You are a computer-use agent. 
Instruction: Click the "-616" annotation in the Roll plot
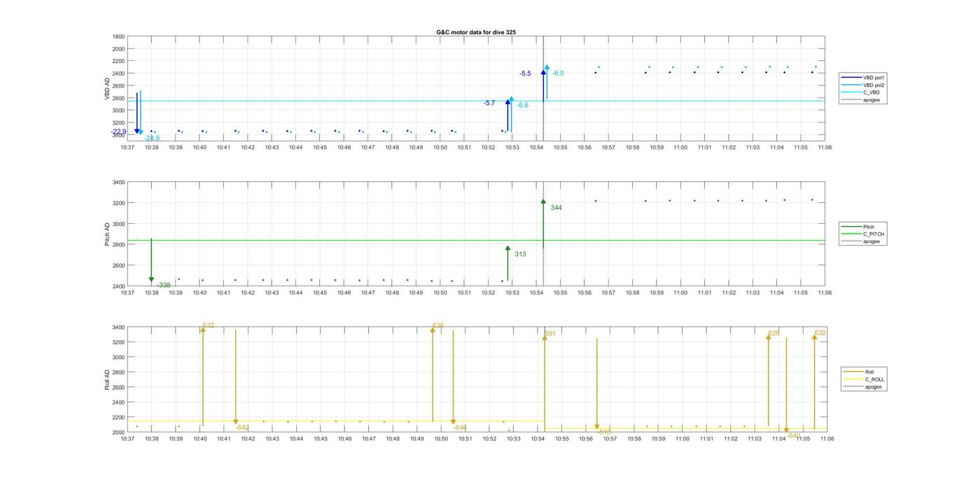[x=604, y=432]
